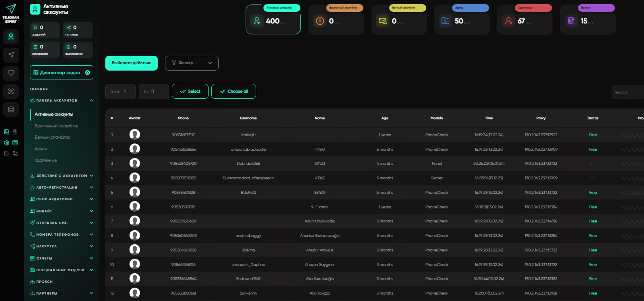This screenshot has height=301, width=644.
Task: Click the gear settings icon in left rail
Action: (x=6, y=143)
